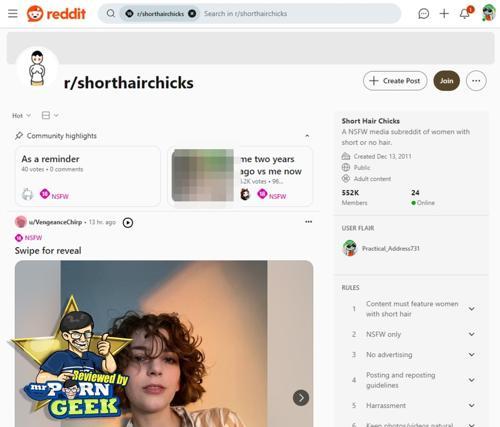Viewport: 500px width, 427px height.
Task: Click the search input field
Action: click(300, 14)
